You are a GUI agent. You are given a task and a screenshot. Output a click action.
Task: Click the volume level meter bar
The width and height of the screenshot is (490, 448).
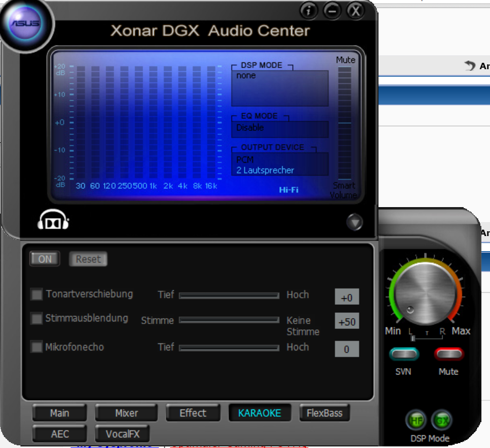click(x=345, y=123)
